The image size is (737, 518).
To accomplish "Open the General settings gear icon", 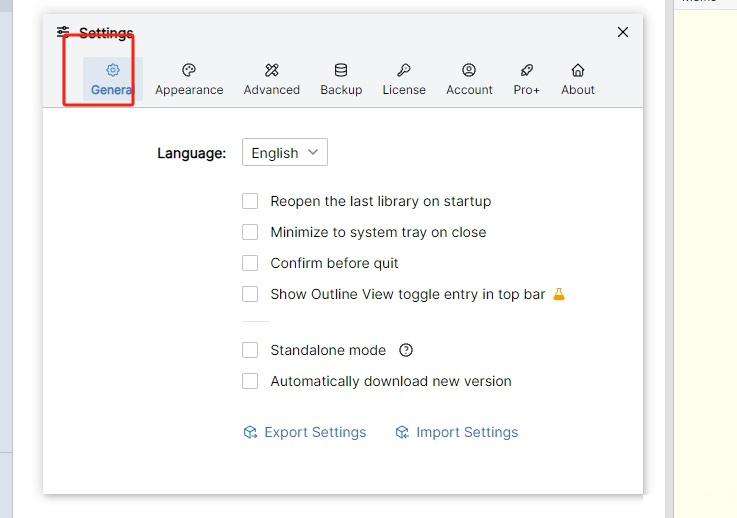I will (113, 70).
